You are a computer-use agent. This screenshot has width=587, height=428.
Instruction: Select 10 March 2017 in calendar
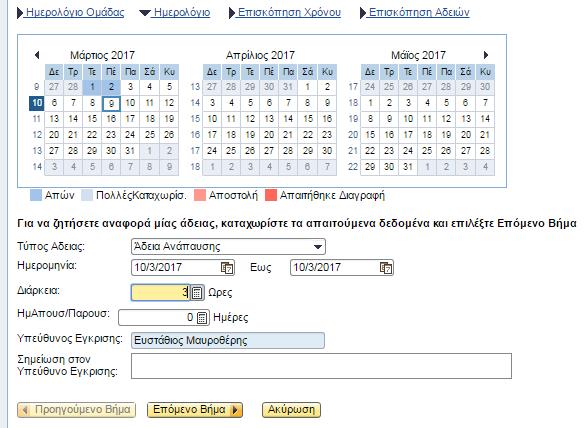130,103
